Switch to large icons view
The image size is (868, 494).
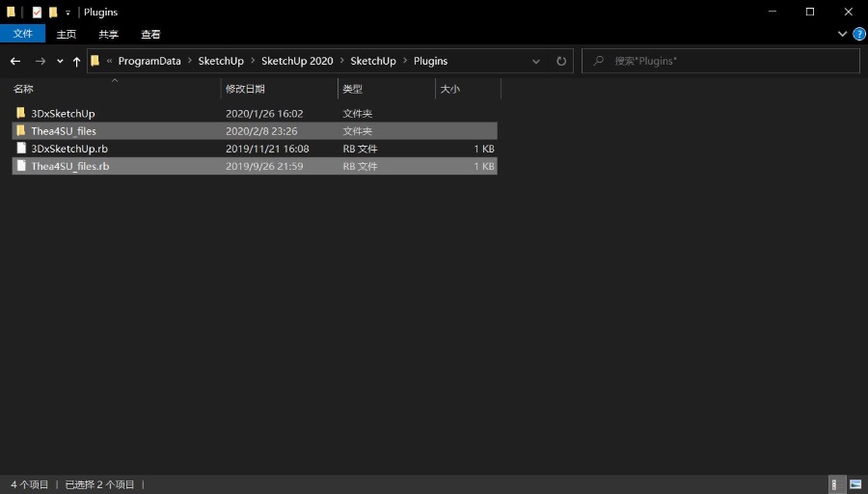[854, 484]
